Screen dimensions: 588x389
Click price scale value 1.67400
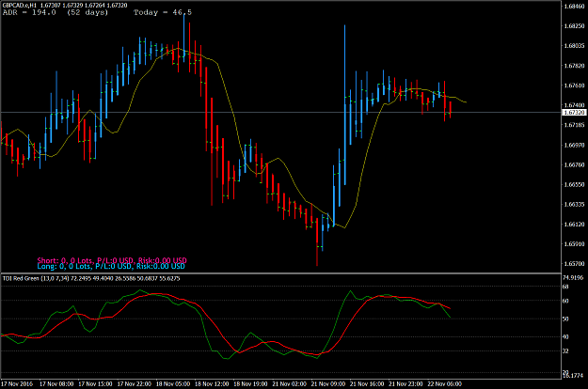click(574, 105)
